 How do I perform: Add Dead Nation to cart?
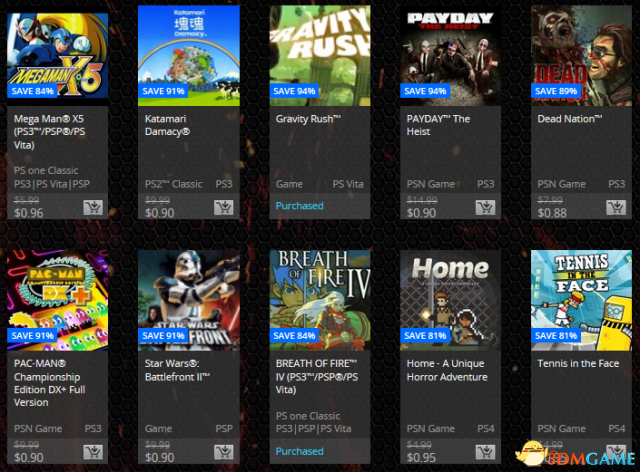616,207
